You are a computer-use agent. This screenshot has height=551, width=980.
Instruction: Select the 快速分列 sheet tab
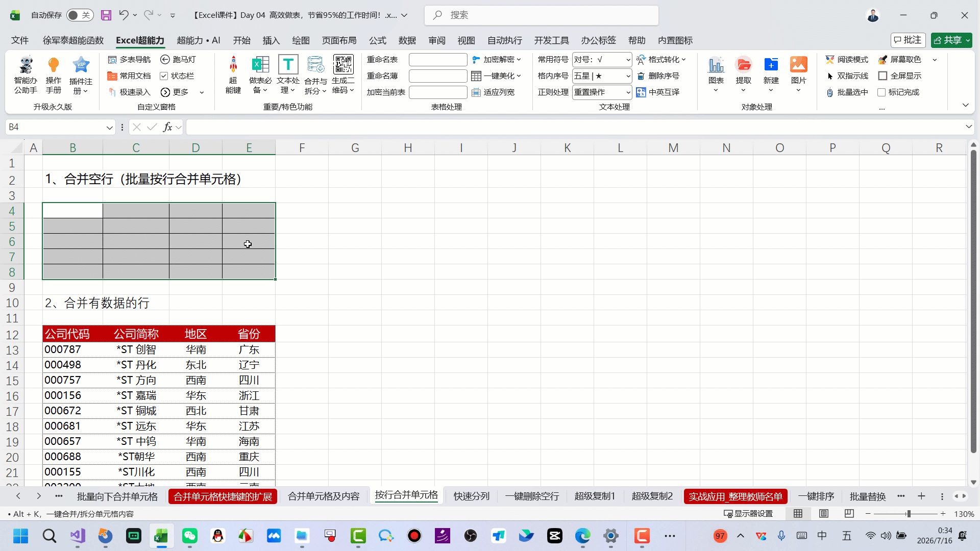tap(471, 496)
